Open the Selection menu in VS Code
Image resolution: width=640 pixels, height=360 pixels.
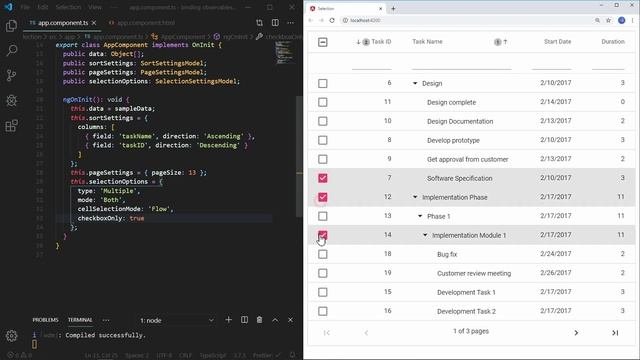[x=68, y=7]
